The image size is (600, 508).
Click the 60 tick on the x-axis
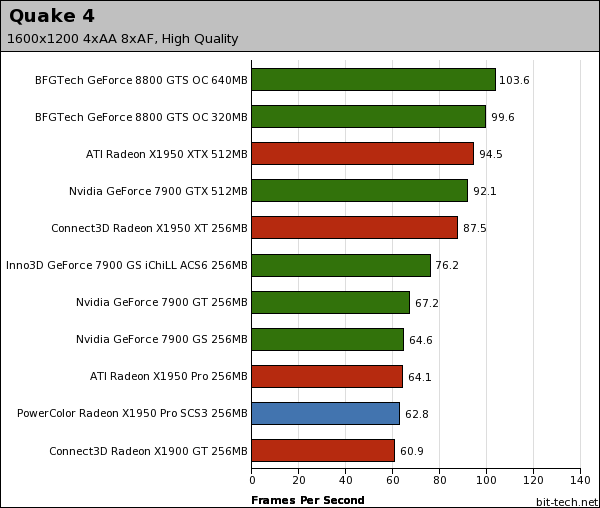point(393,480)
